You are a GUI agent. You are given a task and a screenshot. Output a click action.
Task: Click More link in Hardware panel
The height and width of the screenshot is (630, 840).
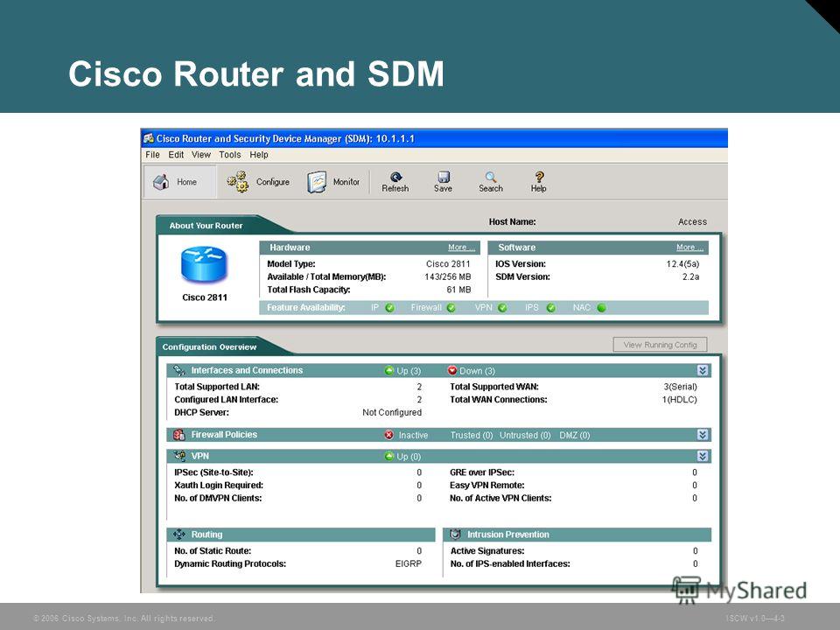pyautogui.click(x=461, y=248)
